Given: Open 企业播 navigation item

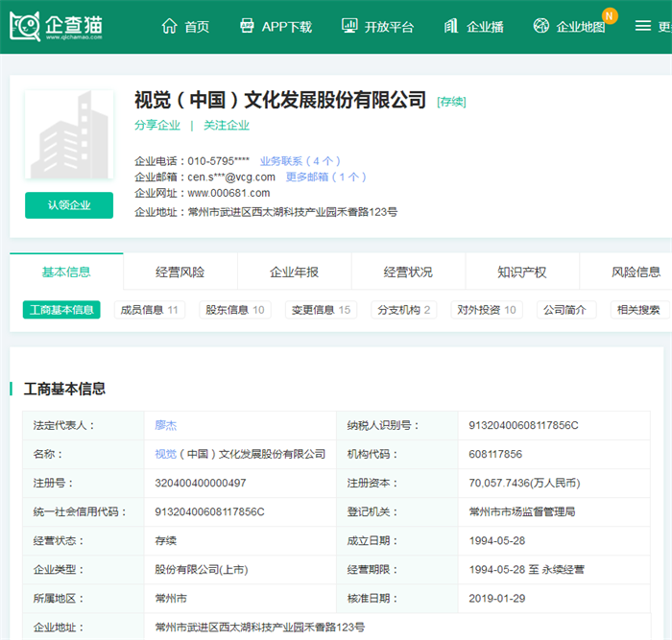Looking at the screenshot, I should click(485, 27).
